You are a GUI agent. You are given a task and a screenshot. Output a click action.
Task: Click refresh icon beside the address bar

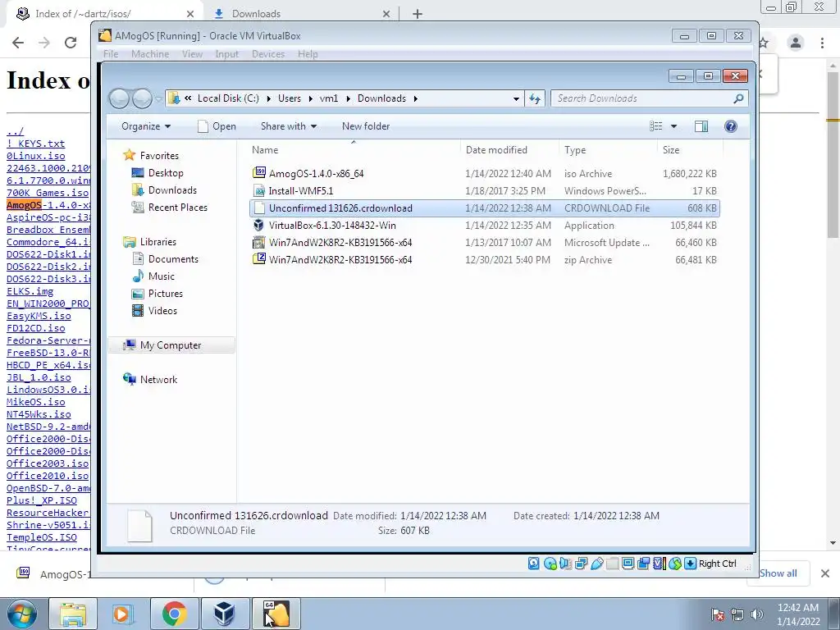(x=535, y=98)
